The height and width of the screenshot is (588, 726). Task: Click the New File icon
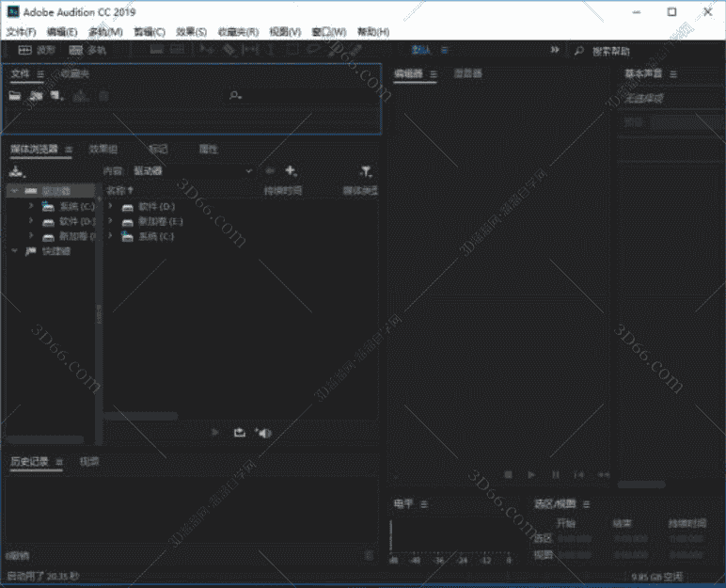coord(57,95)
